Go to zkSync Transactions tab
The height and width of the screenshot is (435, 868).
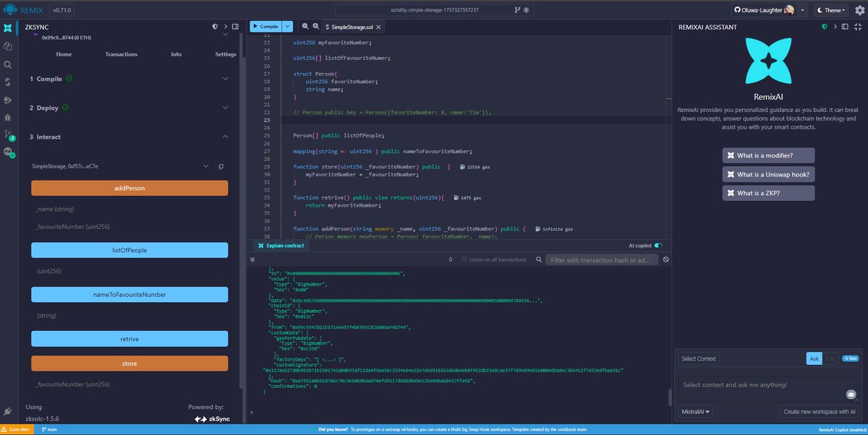(121, 54)
